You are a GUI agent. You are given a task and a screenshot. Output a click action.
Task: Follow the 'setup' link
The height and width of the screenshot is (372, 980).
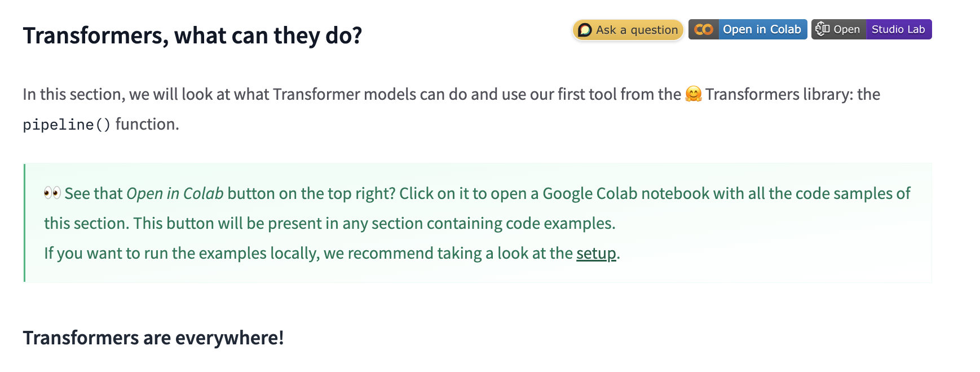pyautogui.click(x=596, y=254)
